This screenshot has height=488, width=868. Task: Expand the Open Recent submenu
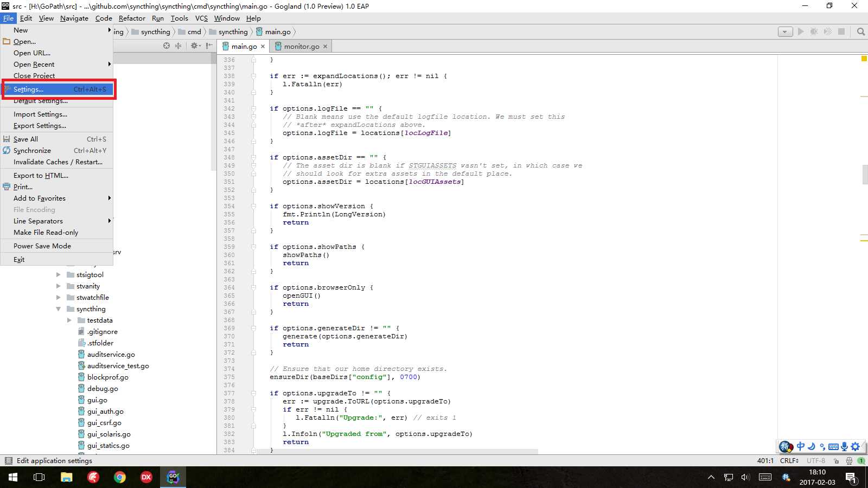[56, 65]
